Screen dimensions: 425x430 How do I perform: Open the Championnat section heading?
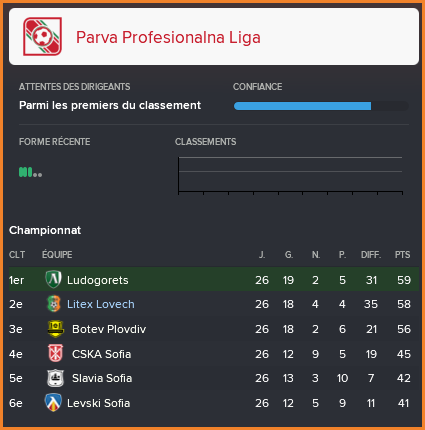coord(45,230)
